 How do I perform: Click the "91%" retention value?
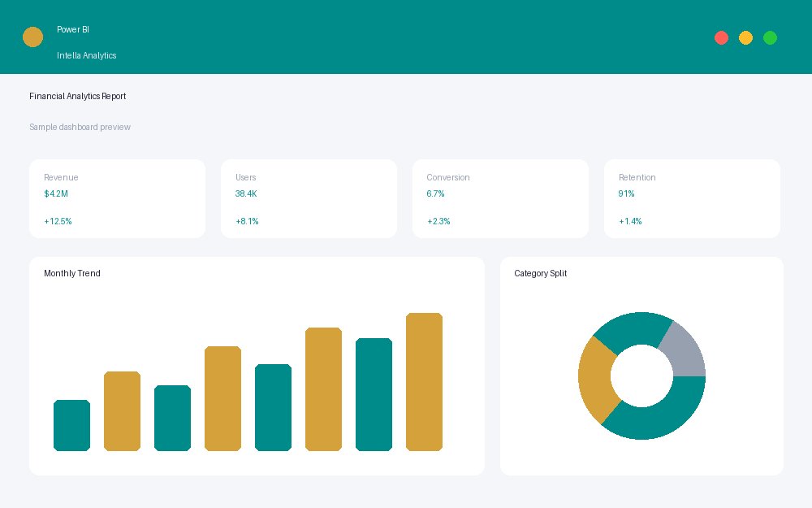click(626, 193)
